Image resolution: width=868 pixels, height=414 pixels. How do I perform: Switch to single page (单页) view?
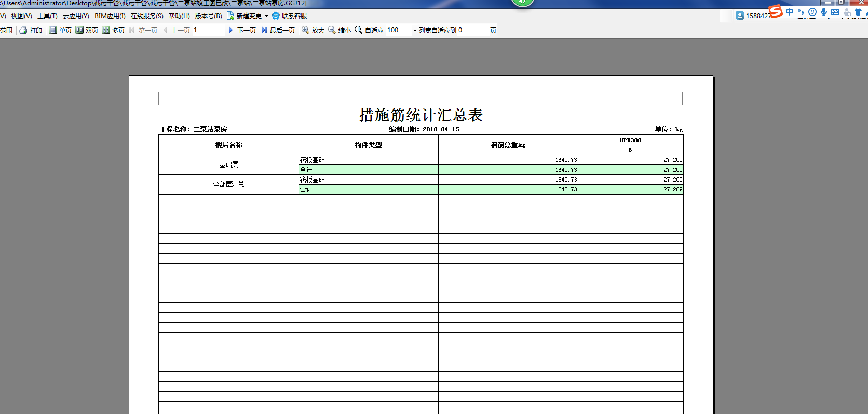point(60,30)
